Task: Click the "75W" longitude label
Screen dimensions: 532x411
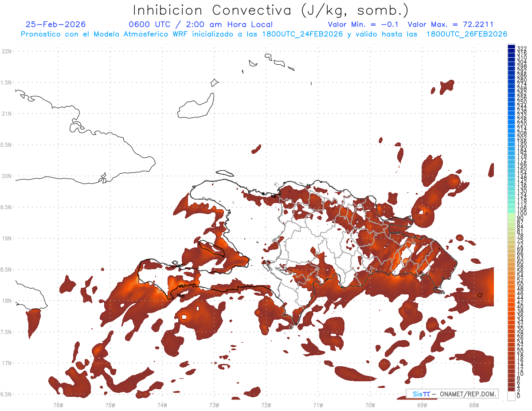Action: 110,405
